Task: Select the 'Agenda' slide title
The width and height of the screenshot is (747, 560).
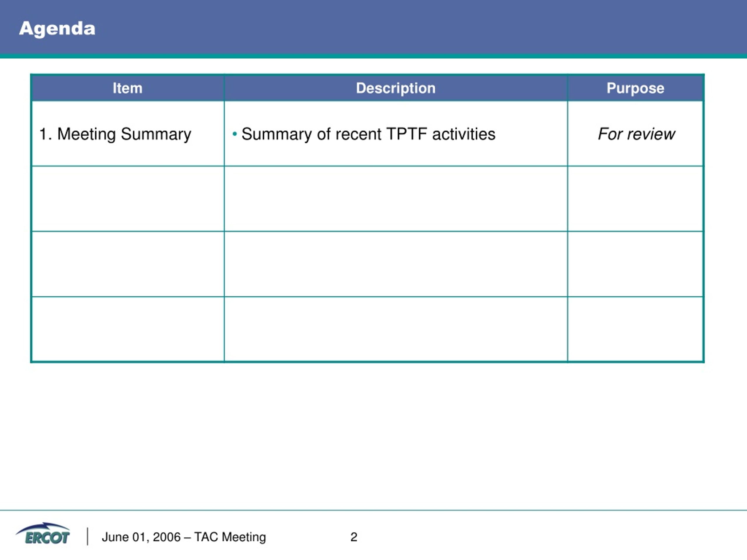Action: click(x=57, y=29)
